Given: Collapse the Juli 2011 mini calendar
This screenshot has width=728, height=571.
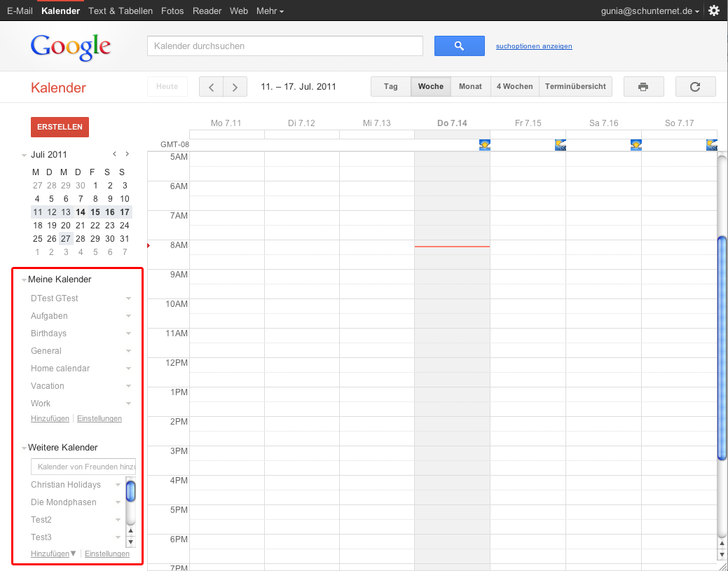Looking at the screenshot, I should [24, 156].
